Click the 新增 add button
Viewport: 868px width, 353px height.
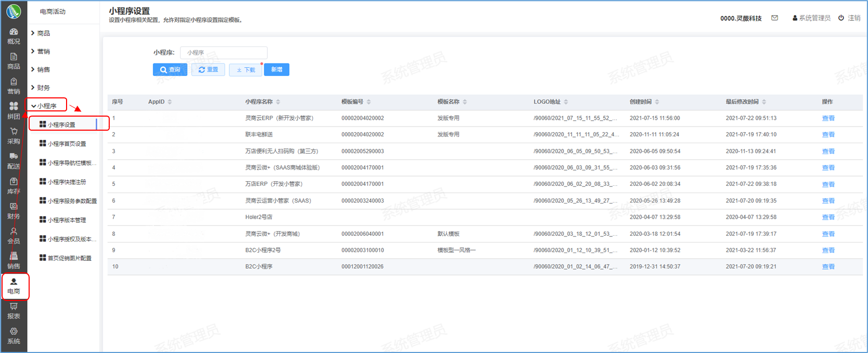click(276, 70)
